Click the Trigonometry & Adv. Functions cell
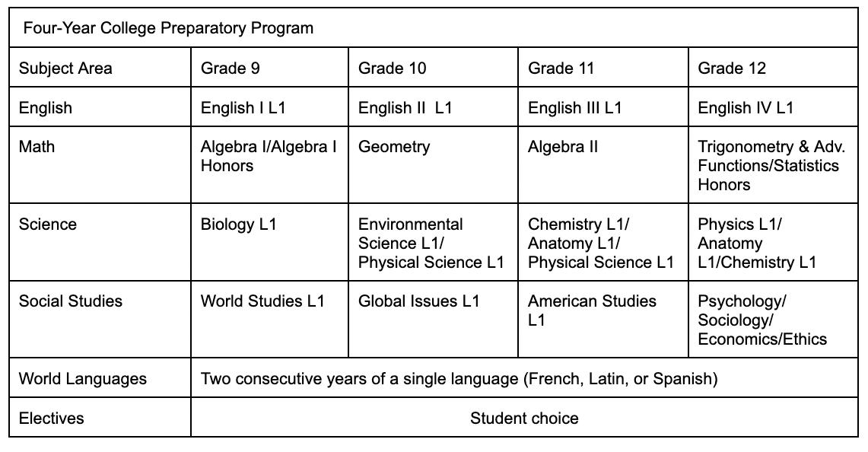 pyautogui.click(x=771, y=166)
